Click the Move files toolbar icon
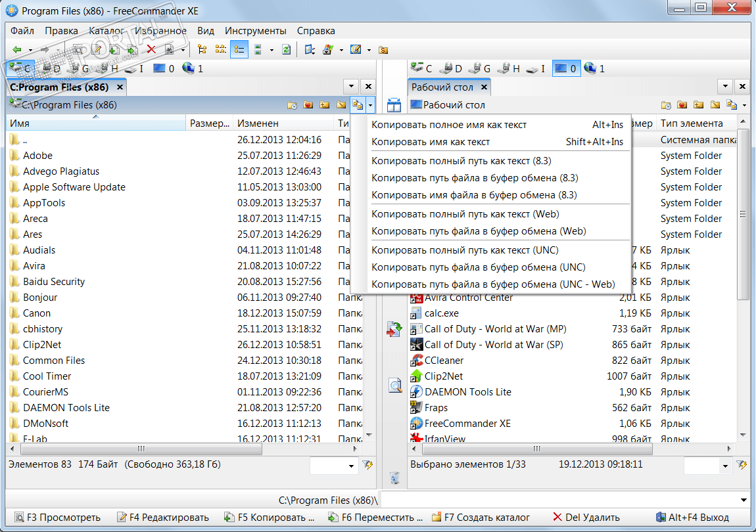 133,50
